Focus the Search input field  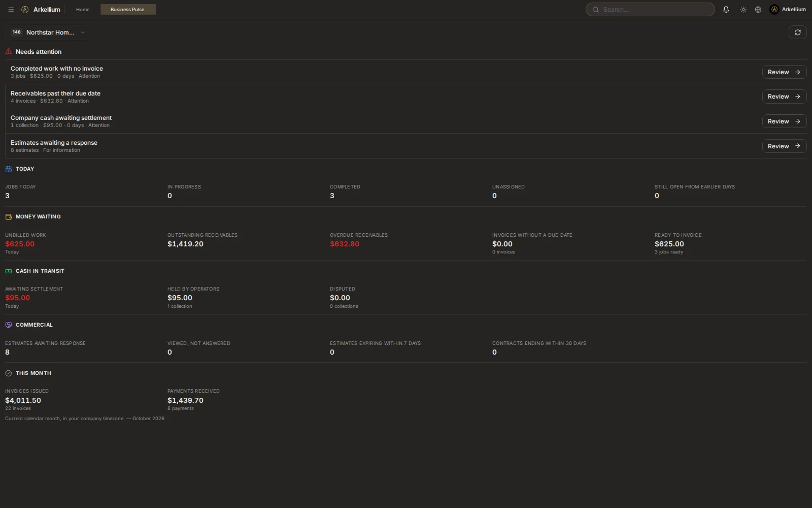pos(650,10)
